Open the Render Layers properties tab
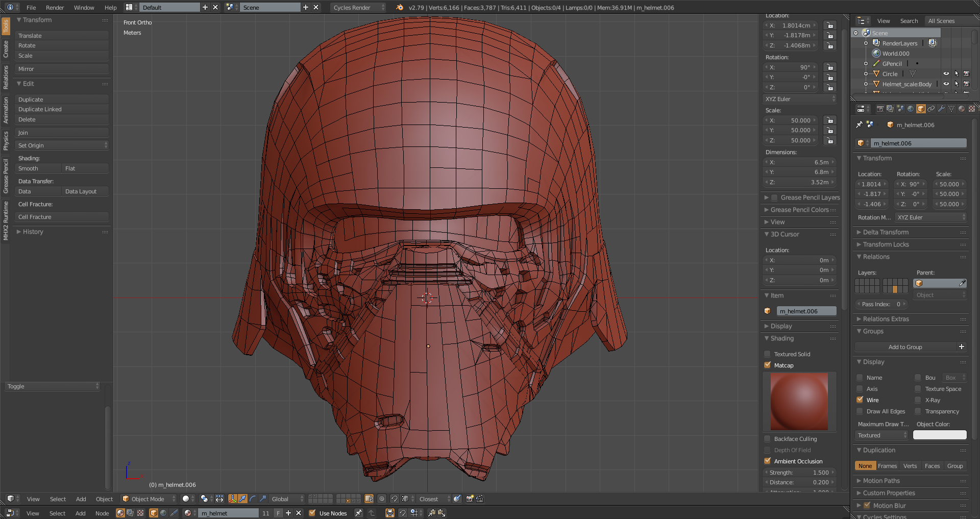The image size is (980, 519). pyautogui.click(x=890, y=109)
